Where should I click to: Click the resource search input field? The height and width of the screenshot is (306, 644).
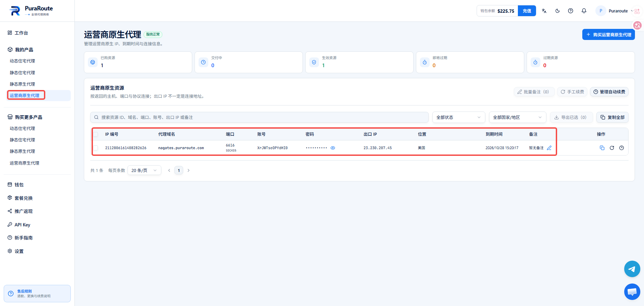[x=259, y=117]
